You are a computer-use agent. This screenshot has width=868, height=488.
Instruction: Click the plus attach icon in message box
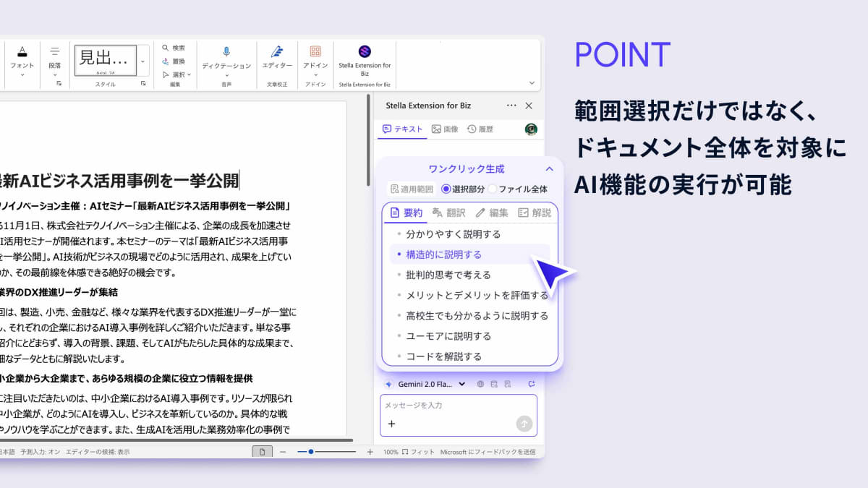point(392,424)
